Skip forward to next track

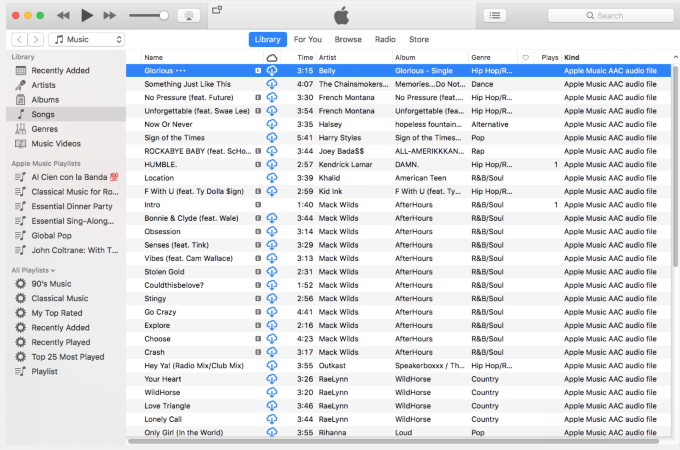pyautogui.click(x=110, y=16)
